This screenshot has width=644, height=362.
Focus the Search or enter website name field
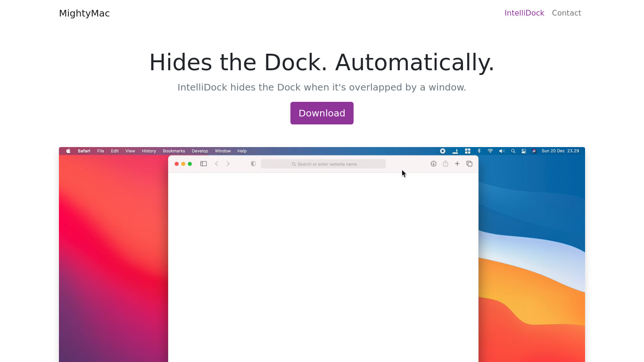323,164
